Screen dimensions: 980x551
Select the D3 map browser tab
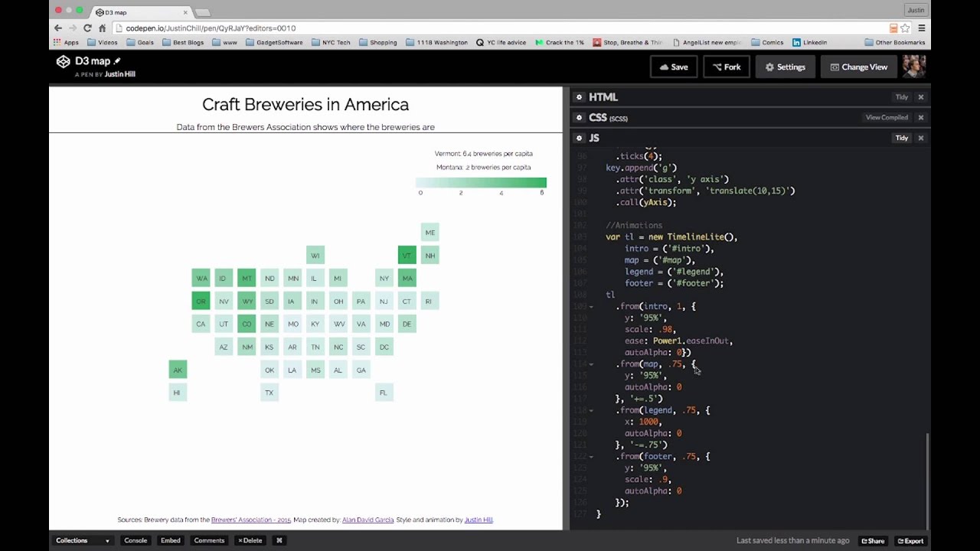pos(142,12)
